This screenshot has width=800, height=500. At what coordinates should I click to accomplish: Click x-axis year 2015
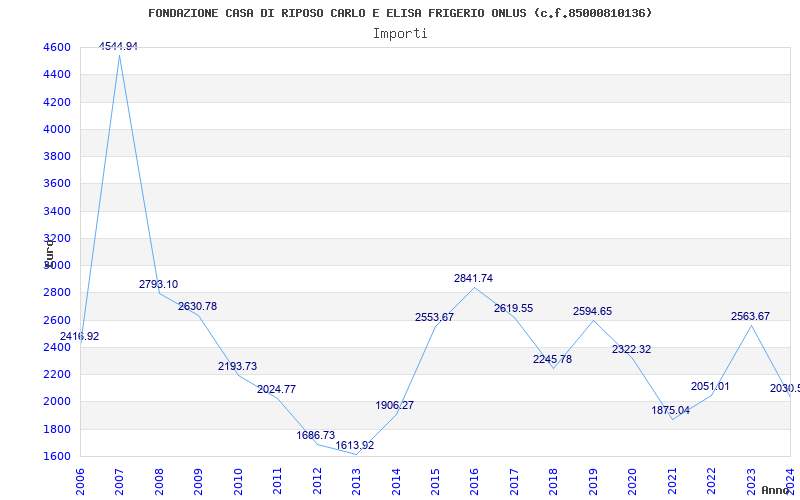pyautogui.click(x=435, y=482)
